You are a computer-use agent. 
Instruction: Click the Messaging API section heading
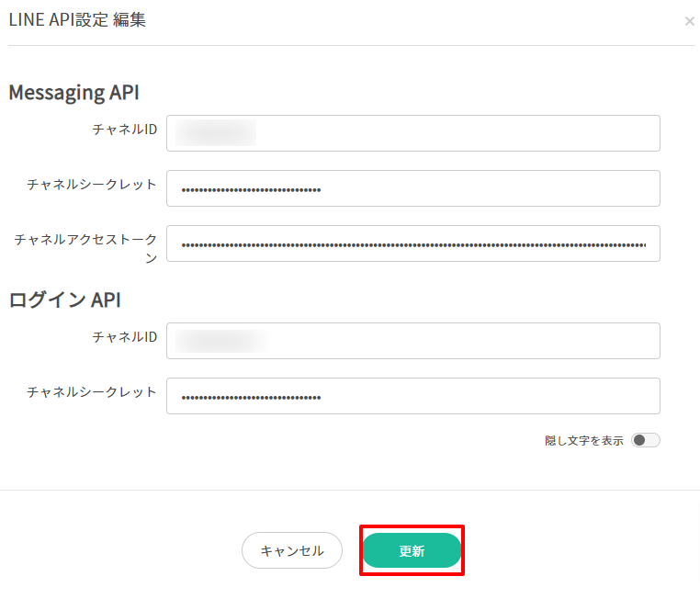pos(74,93)
